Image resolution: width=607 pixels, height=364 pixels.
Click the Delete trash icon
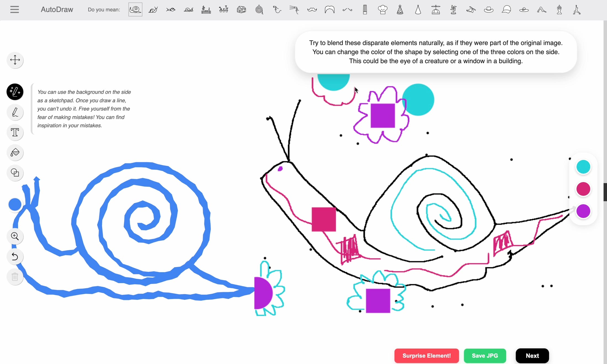[x=15, y=277]
